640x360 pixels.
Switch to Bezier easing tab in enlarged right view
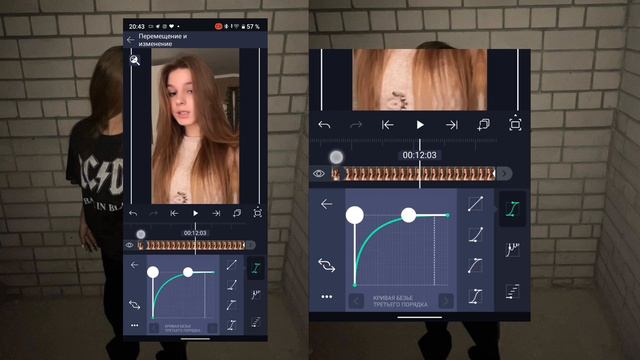point(513,209)
